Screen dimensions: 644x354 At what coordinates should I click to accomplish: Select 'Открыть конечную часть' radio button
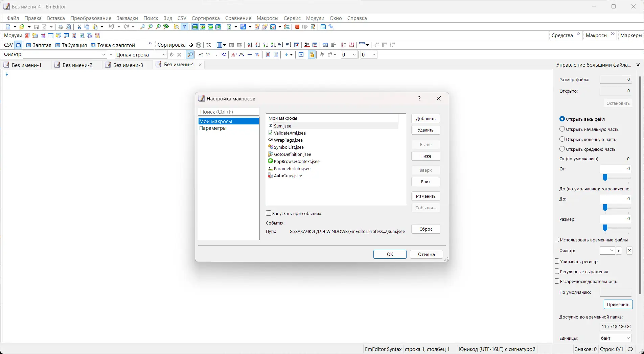[x=562, y=139]
